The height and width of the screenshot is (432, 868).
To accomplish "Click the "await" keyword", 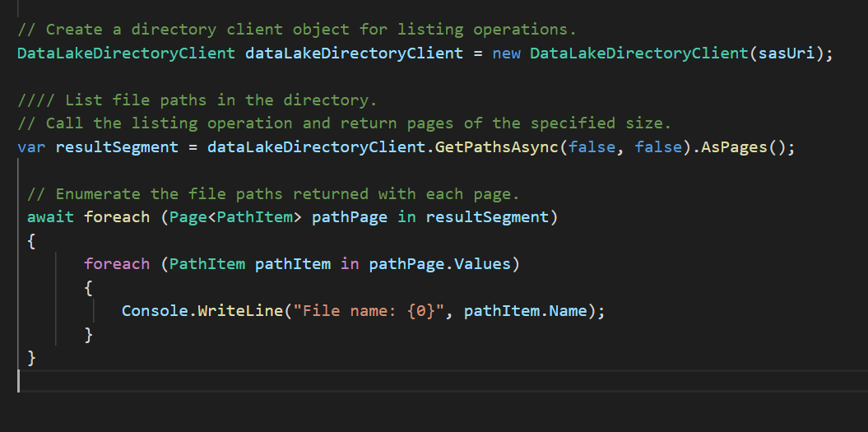I will [50, 217].
